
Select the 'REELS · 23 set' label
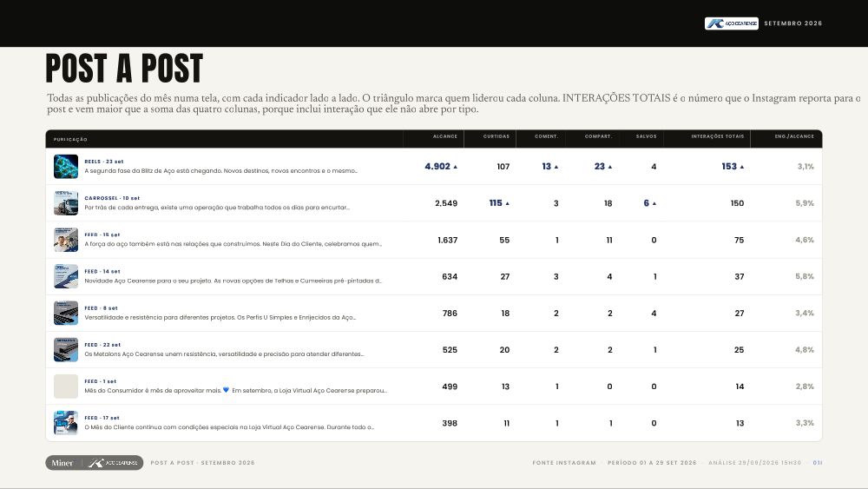[104, 162]
